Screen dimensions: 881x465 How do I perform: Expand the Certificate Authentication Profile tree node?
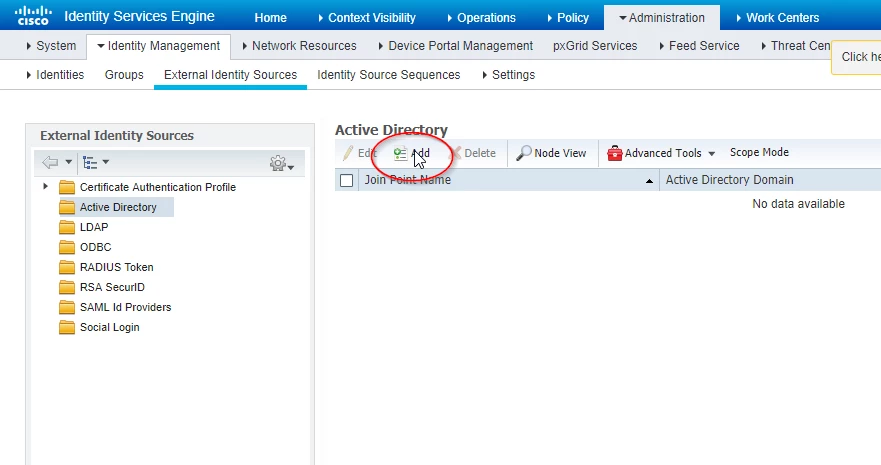[x=46, y=186]
